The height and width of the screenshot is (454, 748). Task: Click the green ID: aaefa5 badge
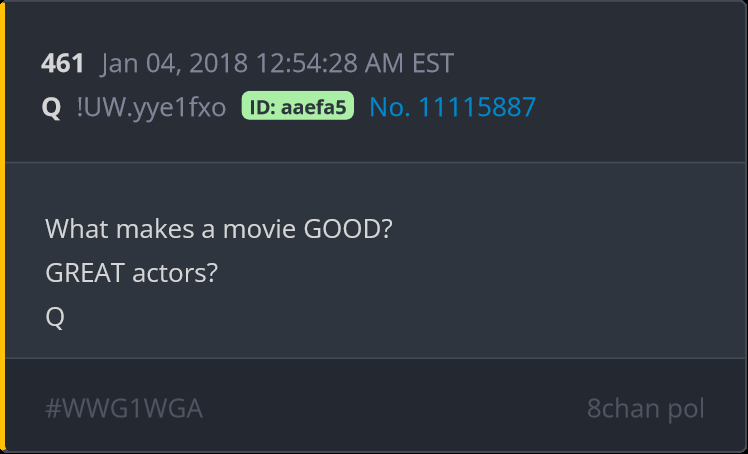pos(298,105)
